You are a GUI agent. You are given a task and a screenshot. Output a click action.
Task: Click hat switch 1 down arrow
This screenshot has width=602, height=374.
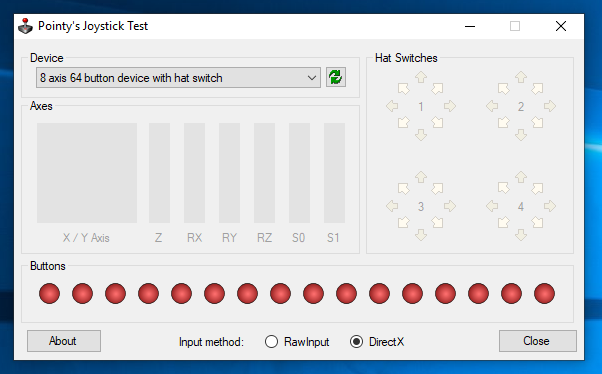[421, 135]
